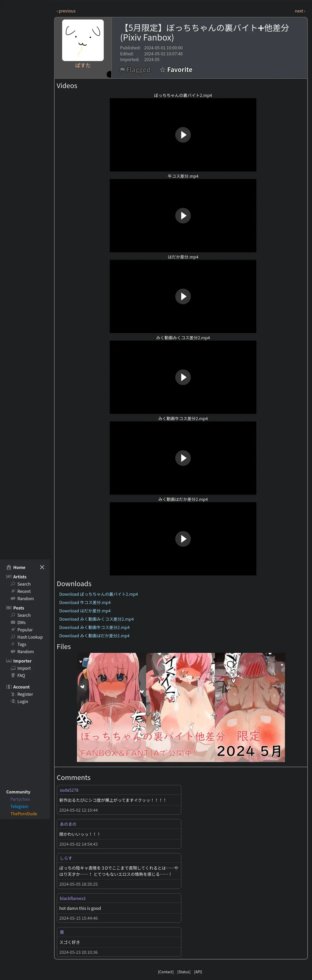Image resolution: width=312 pixels, height=980 pixels.
Task: Click the FAQ icon
Action: coord(13,675)
